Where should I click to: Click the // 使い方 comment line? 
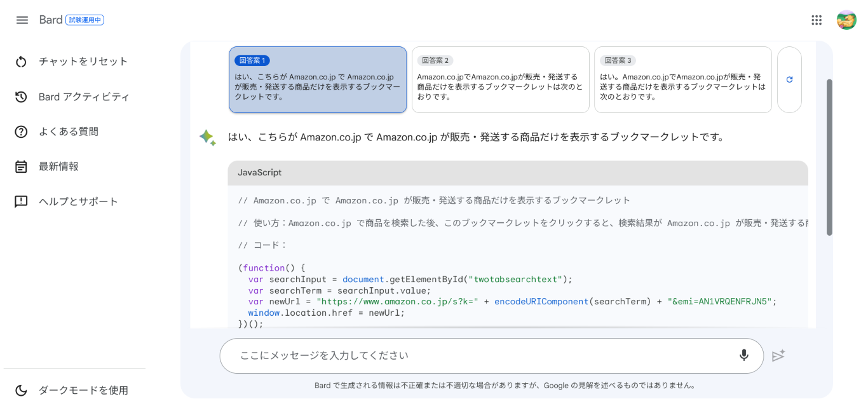523,223
